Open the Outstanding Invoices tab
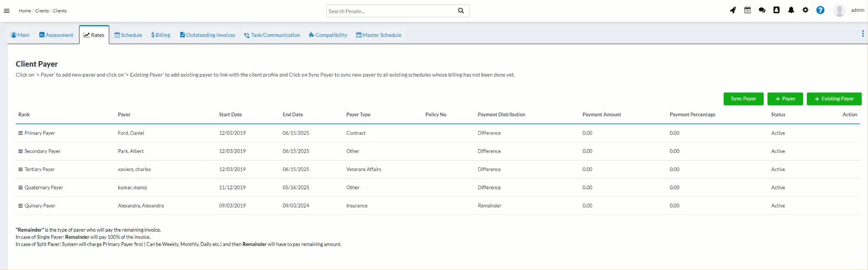The width and height of the screenshot is (868, 270). [x=207, y=35]
